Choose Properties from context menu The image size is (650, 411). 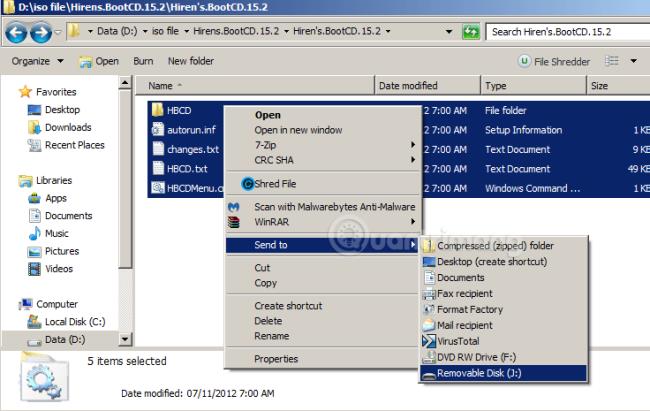[276, 359]
